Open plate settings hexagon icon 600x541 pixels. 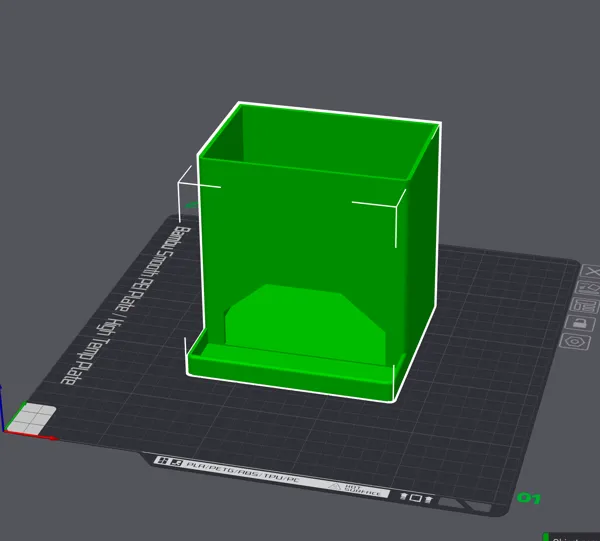pos(576,341)
